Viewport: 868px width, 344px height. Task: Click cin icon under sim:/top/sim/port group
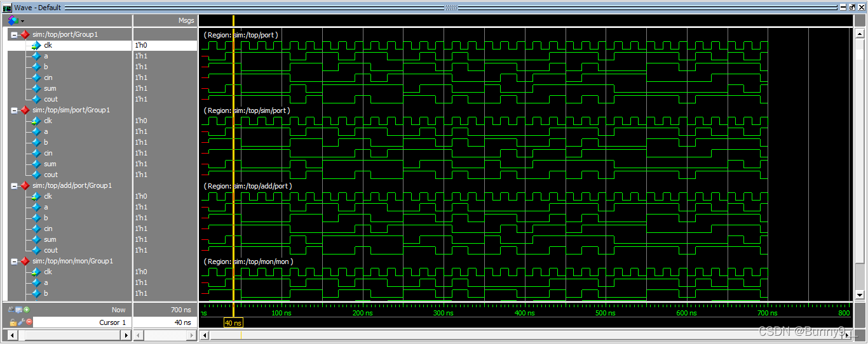(36, 153)
